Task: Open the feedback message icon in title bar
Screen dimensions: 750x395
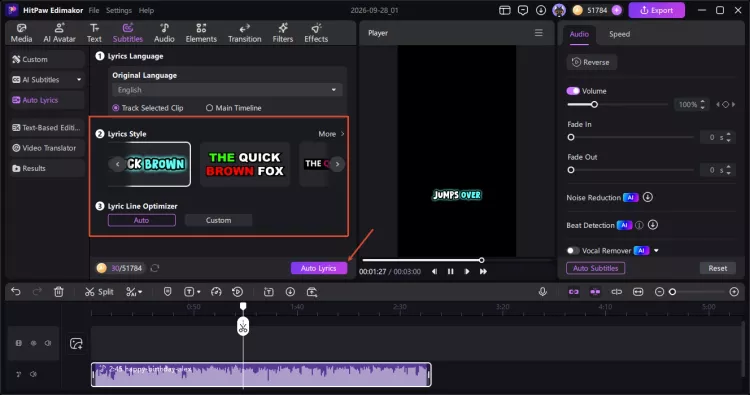Action: 523,10
